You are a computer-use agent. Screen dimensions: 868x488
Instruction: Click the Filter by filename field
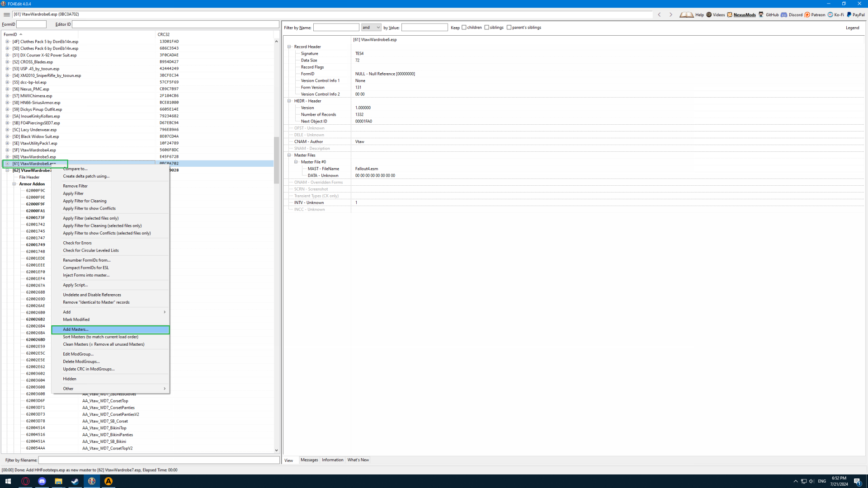(x=159, y=460)
